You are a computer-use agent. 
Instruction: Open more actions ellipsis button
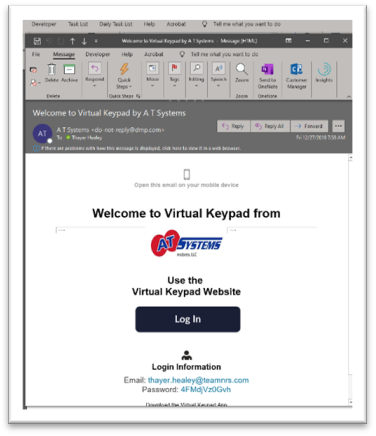338,126
